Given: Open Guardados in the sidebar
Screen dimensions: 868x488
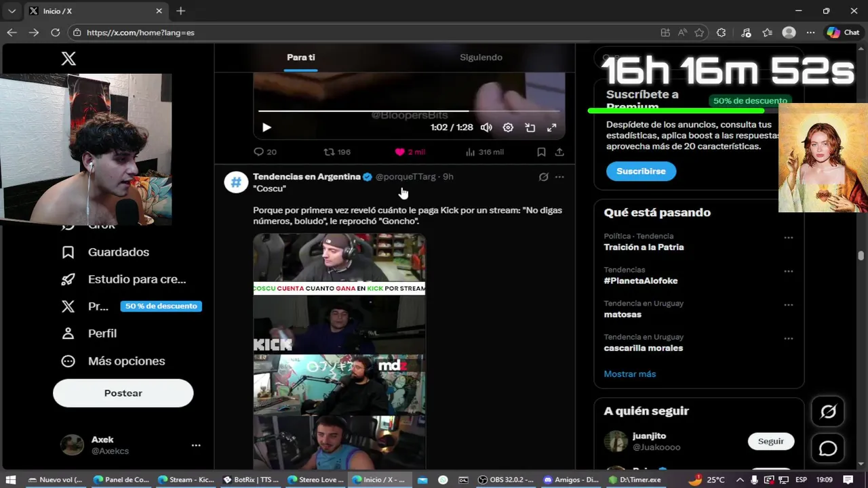Looking at the screenshot, I should point(105,252).
